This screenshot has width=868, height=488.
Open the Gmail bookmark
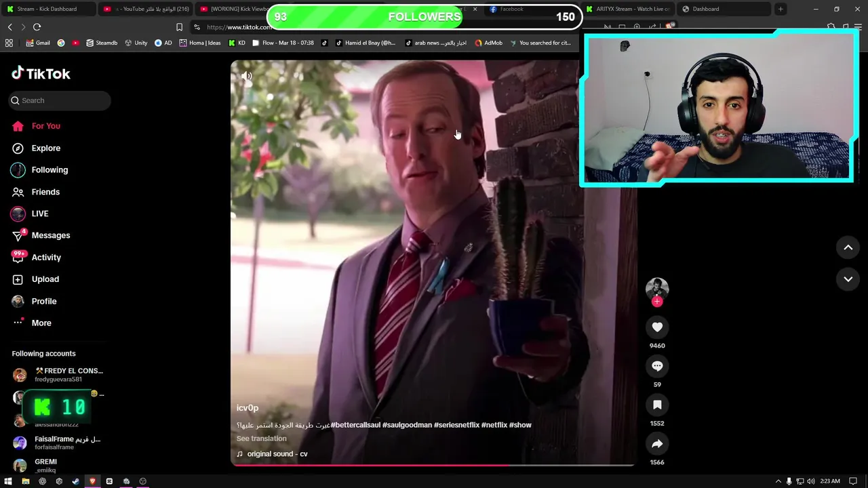[x=38, y=43]
